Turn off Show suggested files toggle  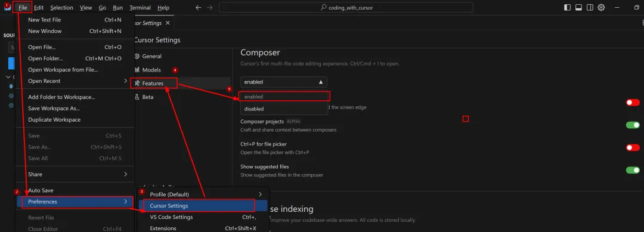coord(633,170)
